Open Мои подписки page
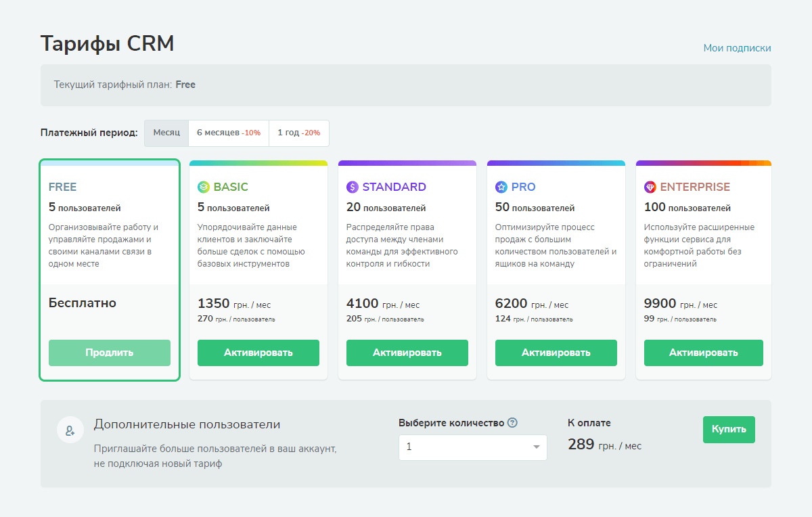Viewport: 812px width, 517px height. click(737, 48)
